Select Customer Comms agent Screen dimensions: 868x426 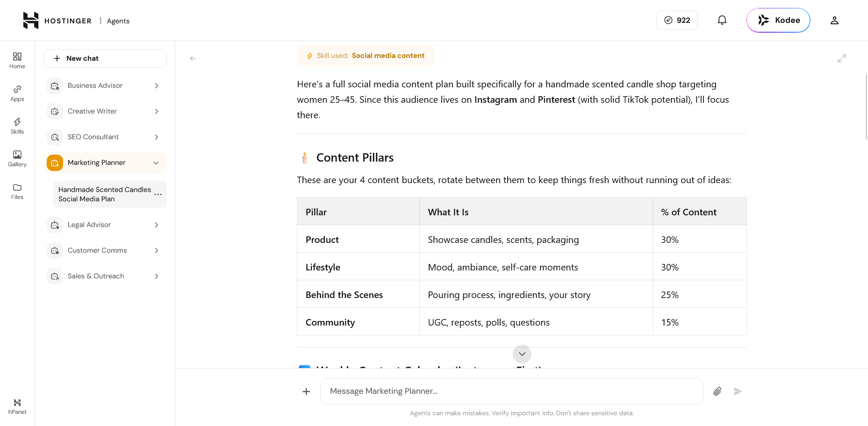(105, 250)
